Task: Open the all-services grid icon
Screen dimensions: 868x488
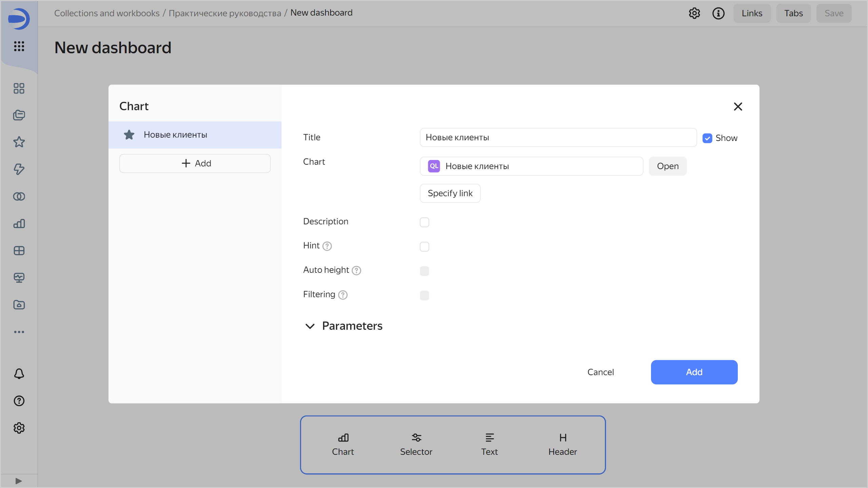Action: tap(19, 46)
